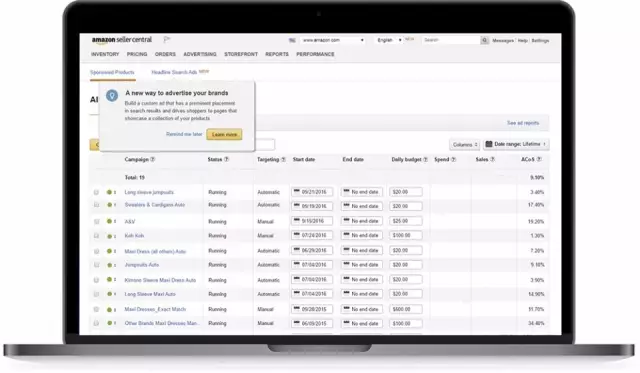This screenshot has width=640, height=373.
Task: Click the Koh Koh daily budget field
Action: click(x=405, y=235)
